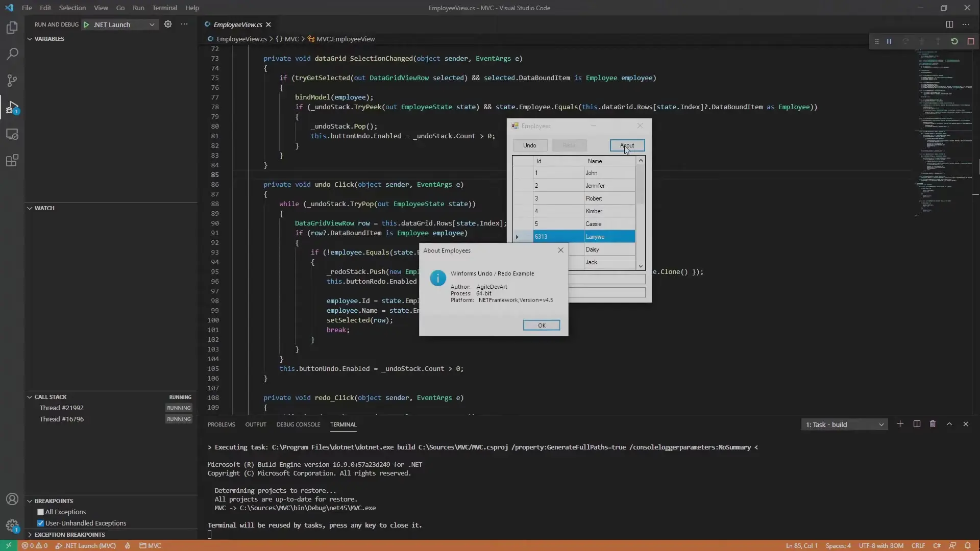Restart the debug session

point(954,41)
